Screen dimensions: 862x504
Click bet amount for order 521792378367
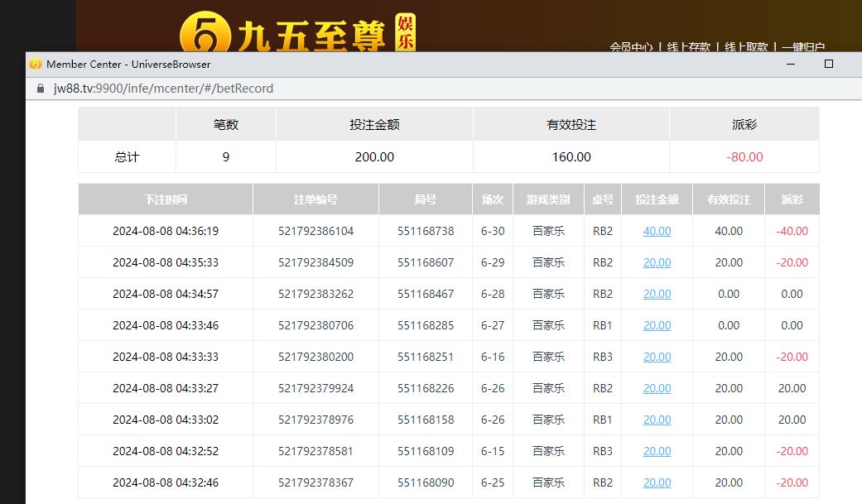pyautogui.click(x=657, y=482)
